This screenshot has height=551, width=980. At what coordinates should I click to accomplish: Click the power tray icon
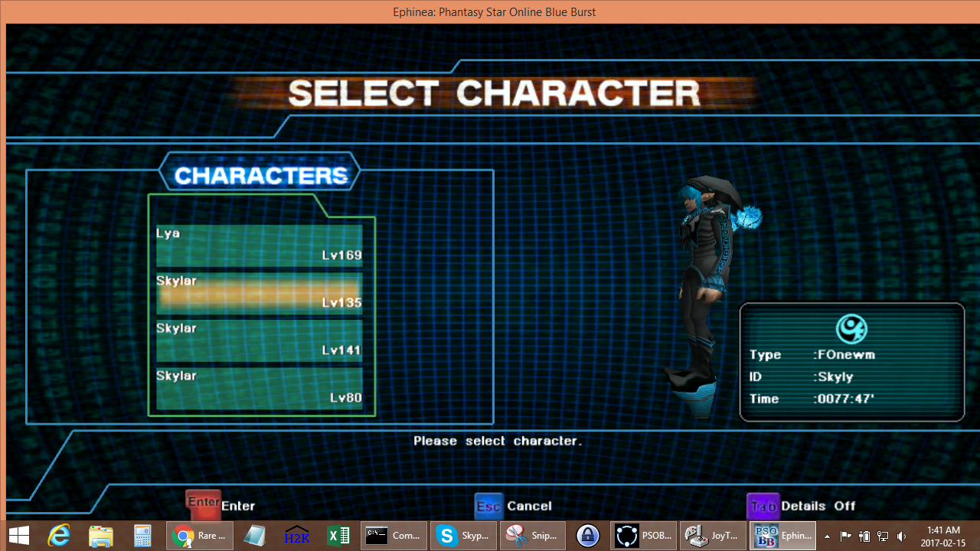(864, 536)
